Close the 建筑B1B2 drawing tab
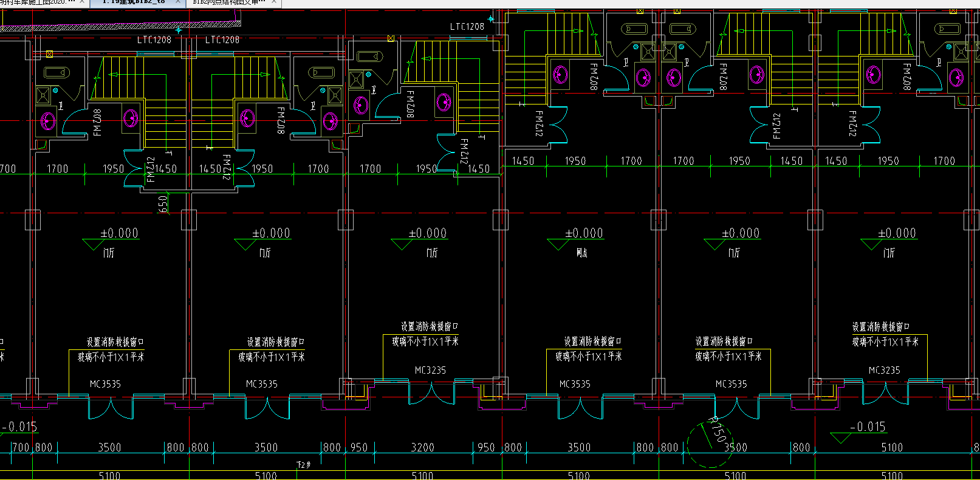This screenshot has width=980, height=480. (x=179, y=2)
